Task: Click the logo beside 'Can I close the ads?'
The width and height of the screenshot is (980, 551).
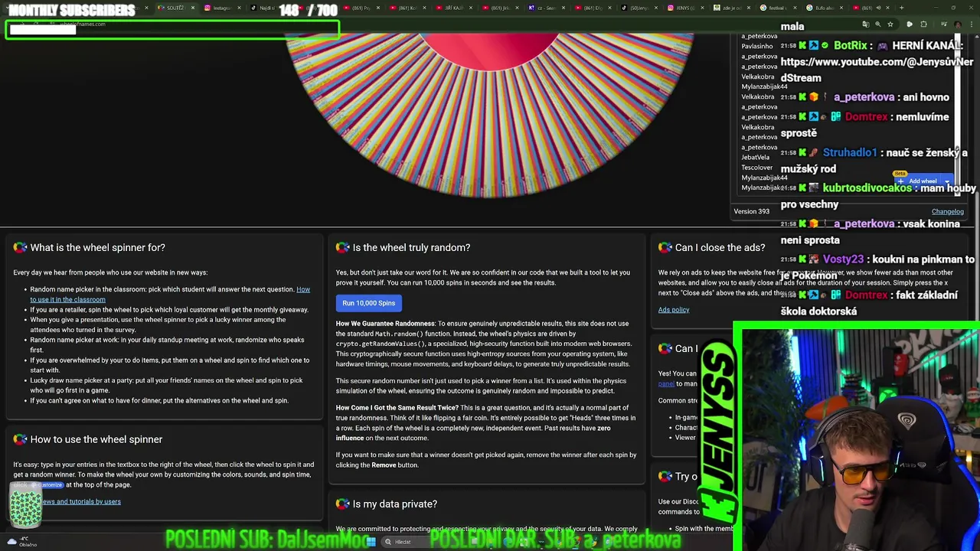Action: click(665, 248)
